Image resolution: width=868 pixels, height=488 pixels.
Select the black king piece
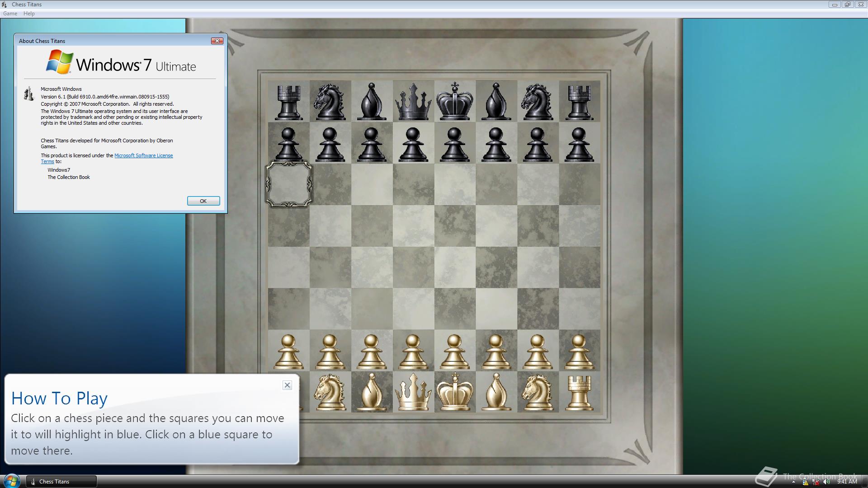click(455, 101)
